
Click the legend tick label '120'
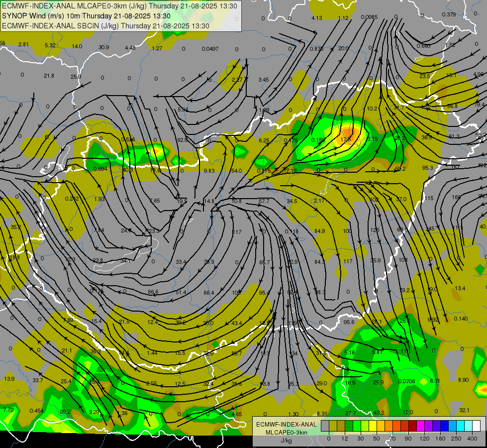pos(425,439)
